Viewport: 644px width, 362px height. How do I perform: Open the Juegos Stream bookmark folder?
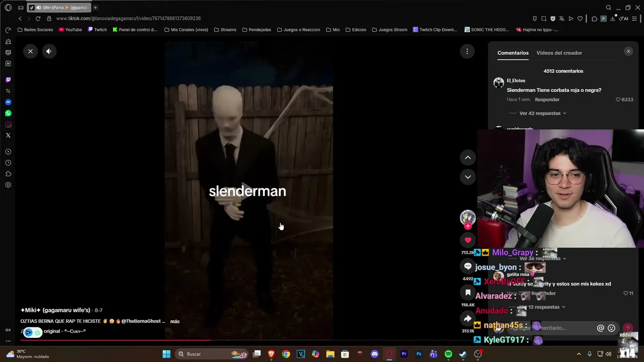click(x=389, y=30)
